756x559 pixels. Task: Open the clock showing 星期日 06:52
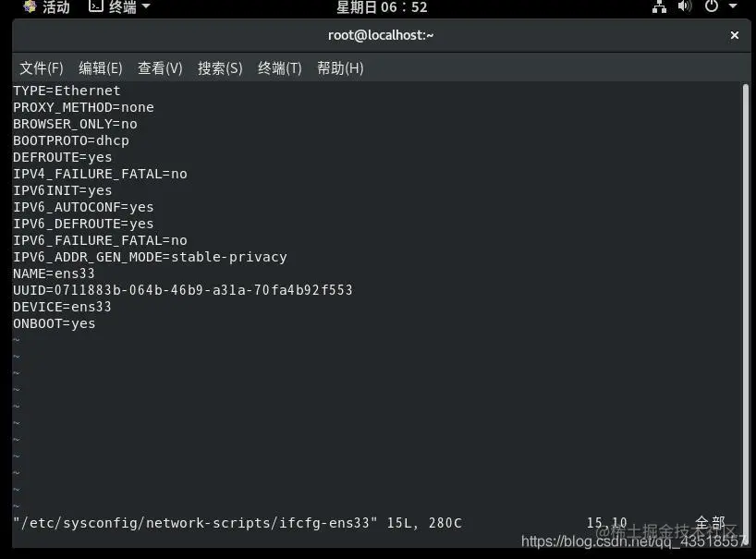(382, 7)
